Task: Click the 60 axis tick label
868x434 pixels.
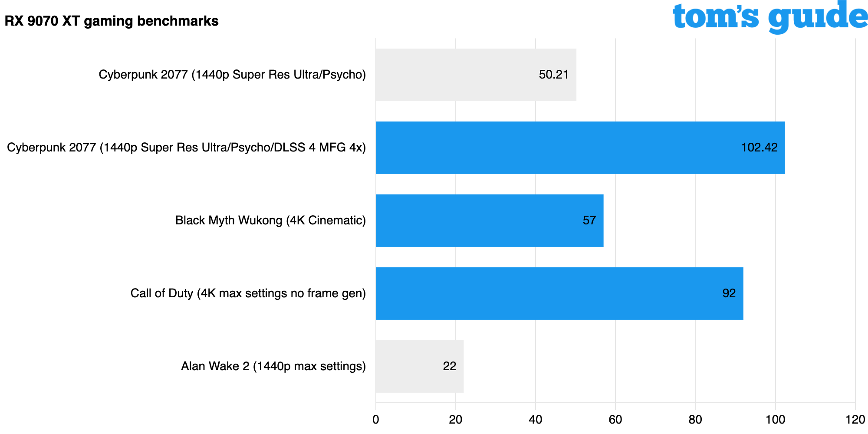Action: 615,420
